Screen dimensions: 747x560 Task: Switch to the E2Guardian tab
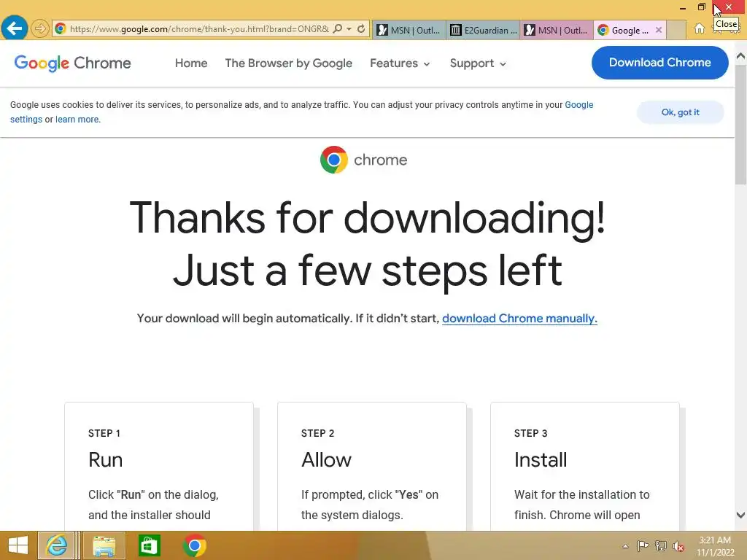[x=483, y=30]
